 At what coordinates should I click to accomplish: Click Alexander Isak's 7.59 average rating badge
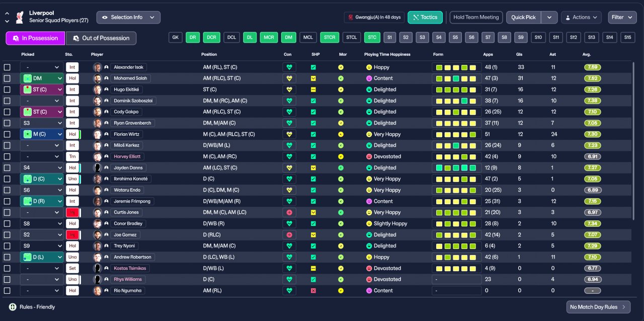pyautogui.click(x=593, y=67)
